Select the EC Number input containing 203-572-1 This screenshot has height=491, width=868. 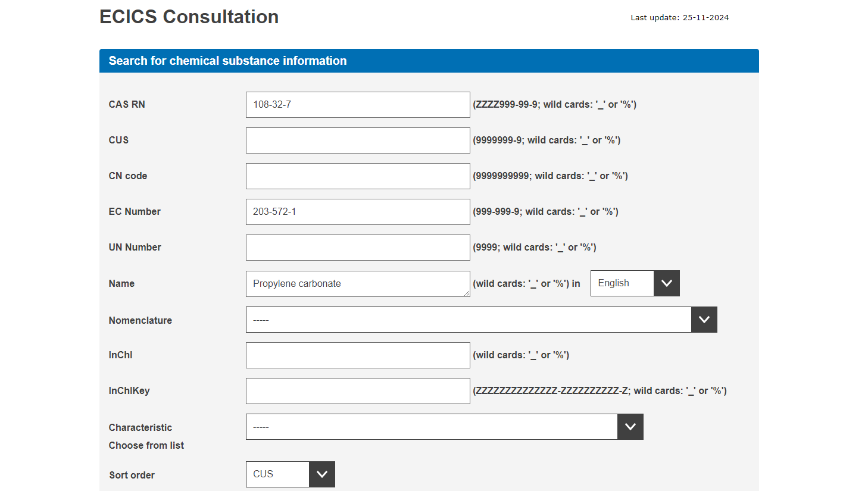(x=357, y=212)
